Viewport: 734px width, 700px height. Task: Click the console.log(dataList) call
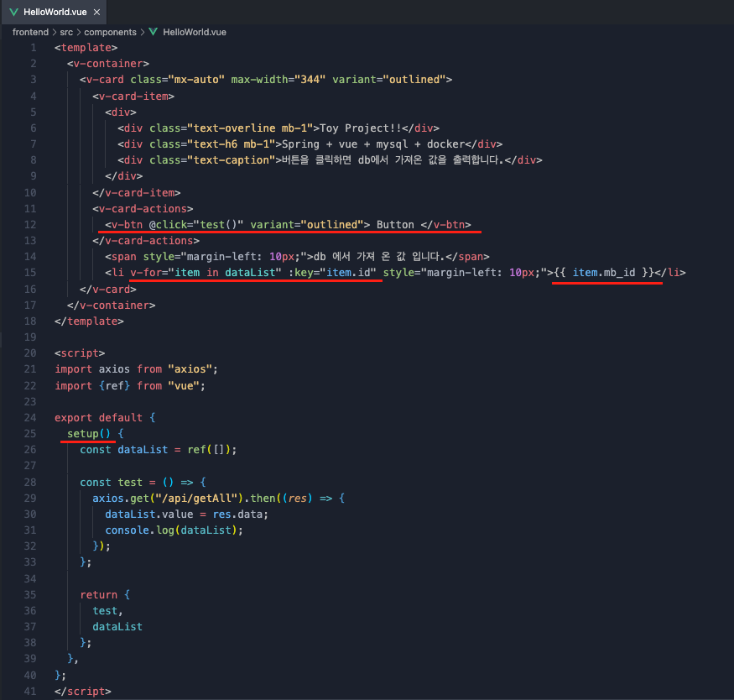(174, 530)
